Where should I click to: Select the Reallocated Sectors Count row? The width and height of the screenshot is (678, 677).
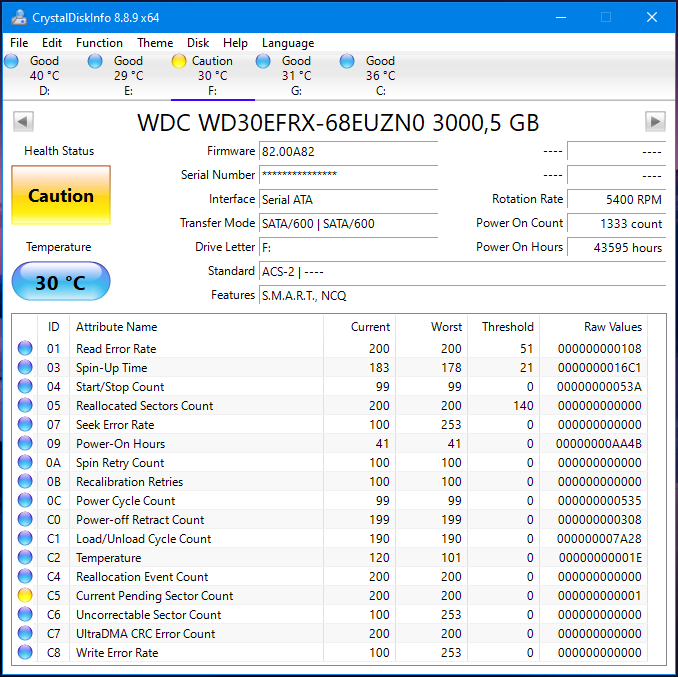pos(144,406)
